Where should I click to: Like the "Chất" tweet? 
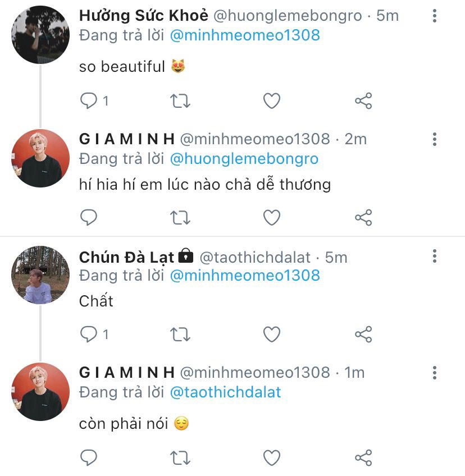[272, 335]
